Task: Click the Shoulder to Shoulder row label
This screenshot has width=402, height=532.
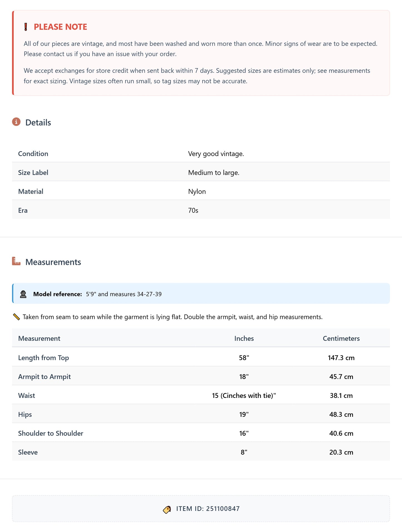Action: pyautogui.click(x=51, y=434)
